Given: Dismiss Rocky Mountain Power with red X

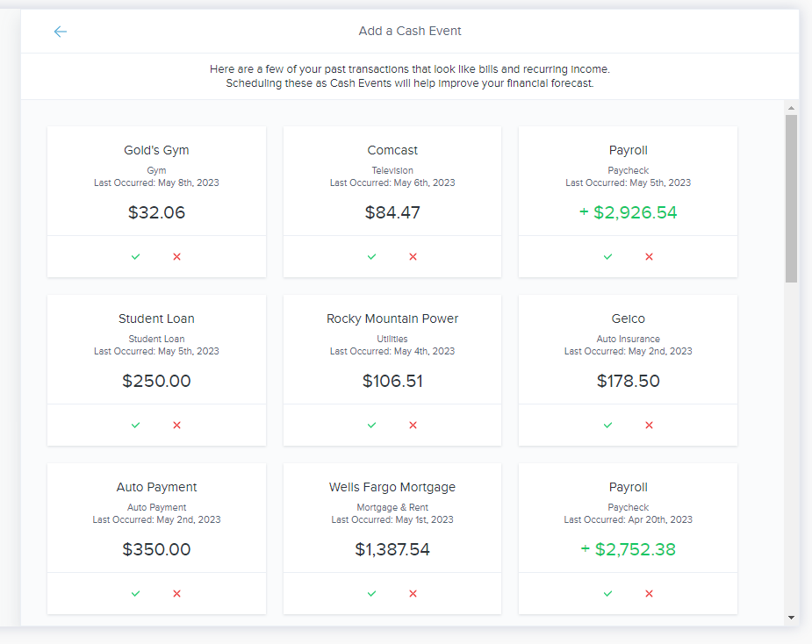Looking at the screenshot, I should click(x=413, y=425).
